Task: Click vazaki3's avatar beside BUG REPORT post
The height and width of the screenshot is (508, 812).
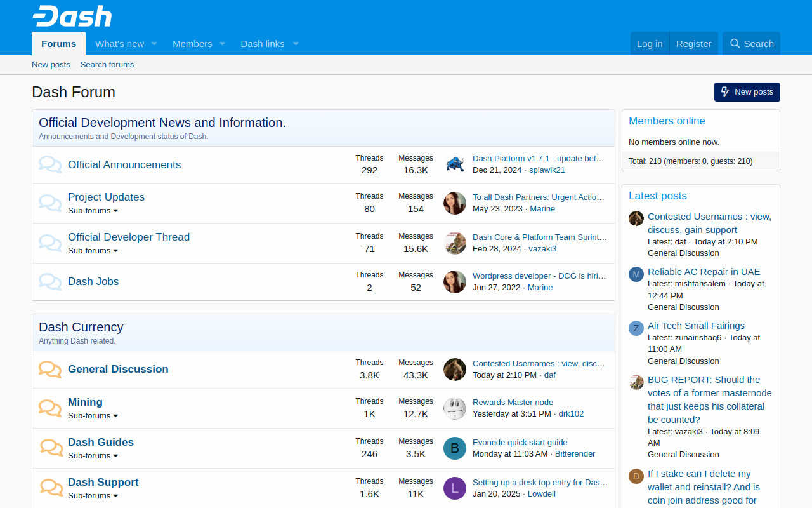Action: click(x=636, y=382)
